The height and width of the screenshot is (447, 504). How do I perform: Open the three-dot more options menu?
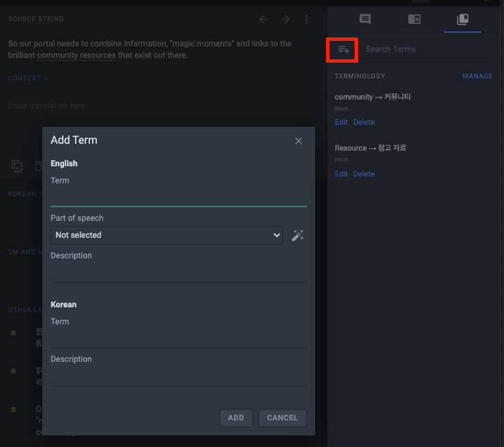tap(307, 19)
